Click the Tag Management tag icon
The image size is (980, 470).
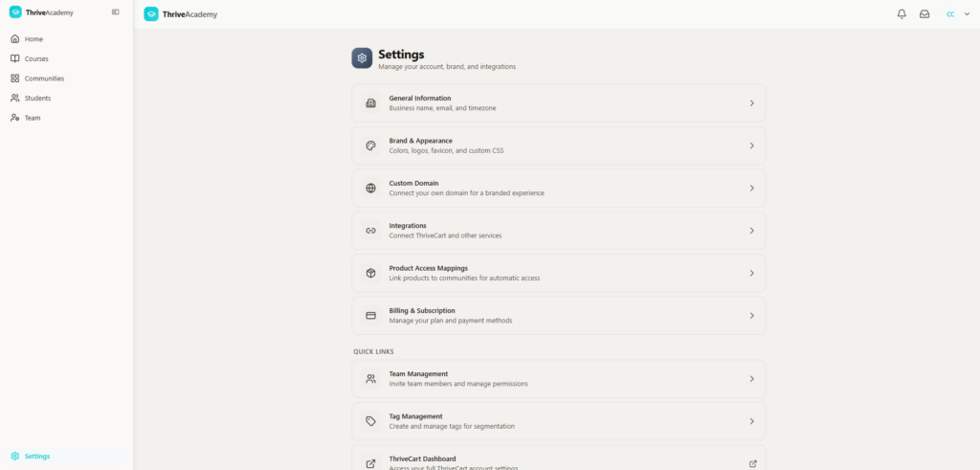tap(370, 421)
